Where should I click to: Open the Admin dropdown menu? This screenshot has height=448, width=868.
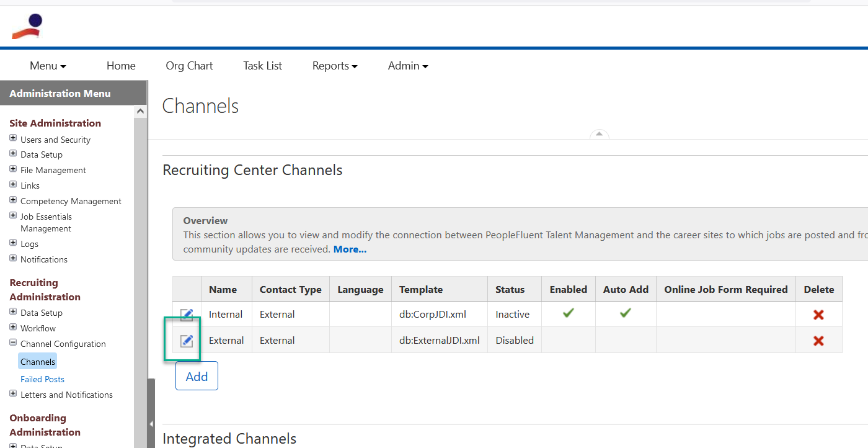click(408, 66)
